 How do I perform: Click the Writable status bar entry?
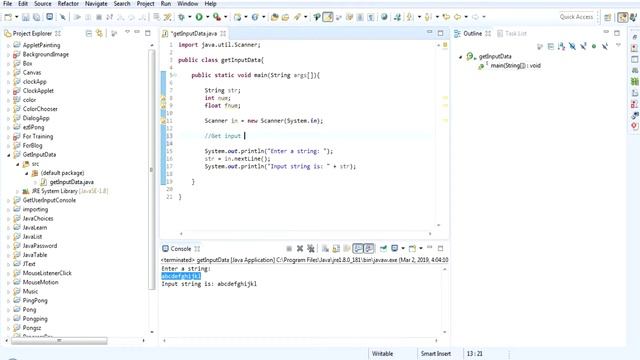tap(382, 353)
